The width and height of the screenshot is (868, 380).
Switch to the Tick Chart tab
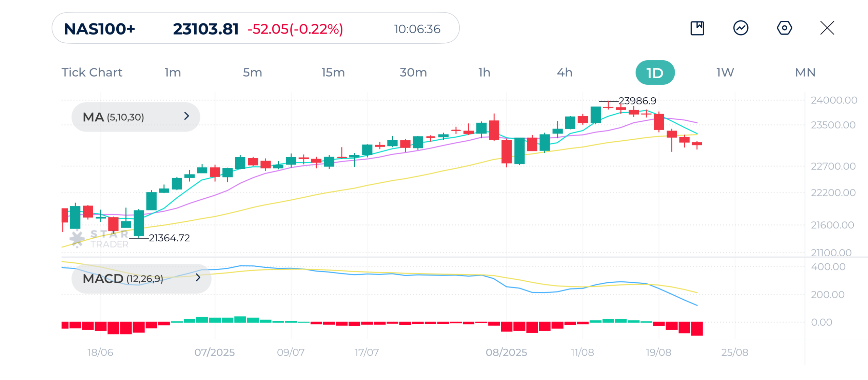click(92, 73)
